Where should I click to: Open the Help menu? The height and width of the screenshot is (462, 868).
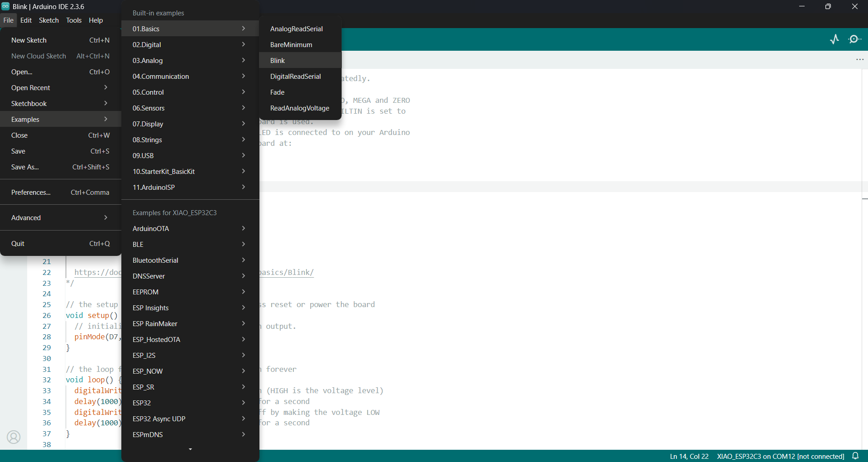click(x=96, y=20)
